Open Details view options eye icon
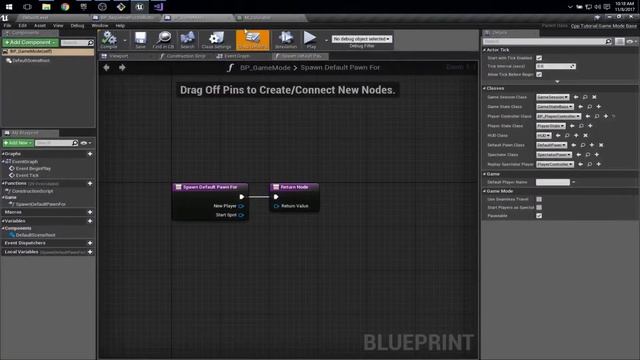This screenshot has height=360, width=640. 631,41
